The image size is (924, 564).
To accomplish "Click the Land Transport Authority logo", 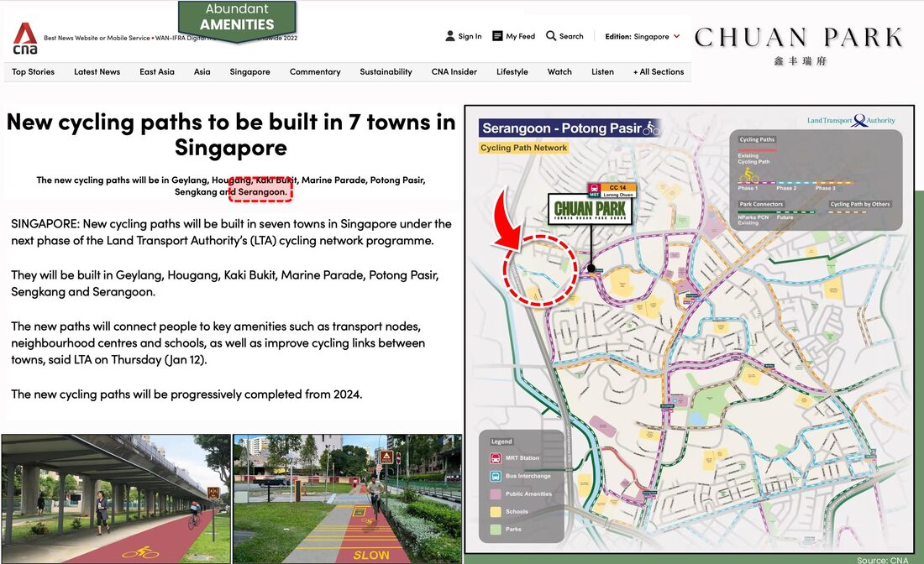I will (x=851, y=121).
